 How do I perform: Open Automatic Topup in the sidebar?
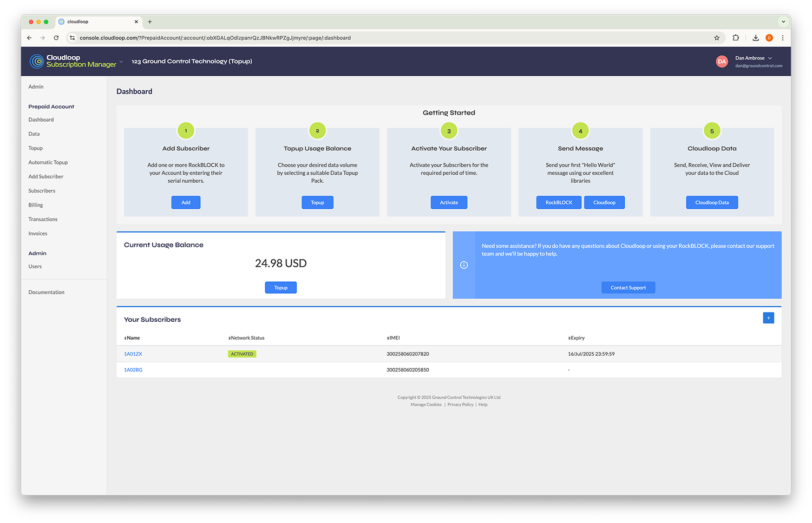click(x=48, y=162)
